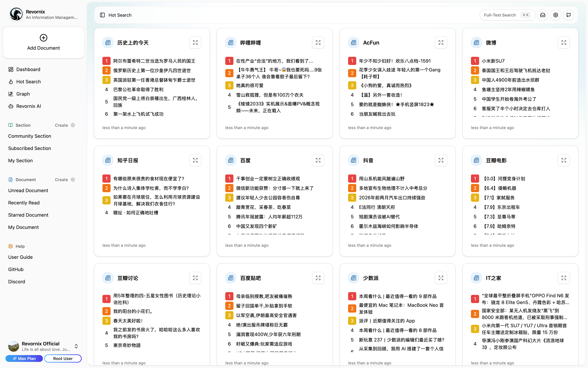Toggle the sidebar panel icon
This screenshot has width=588, height=368.
pos(102,15)
